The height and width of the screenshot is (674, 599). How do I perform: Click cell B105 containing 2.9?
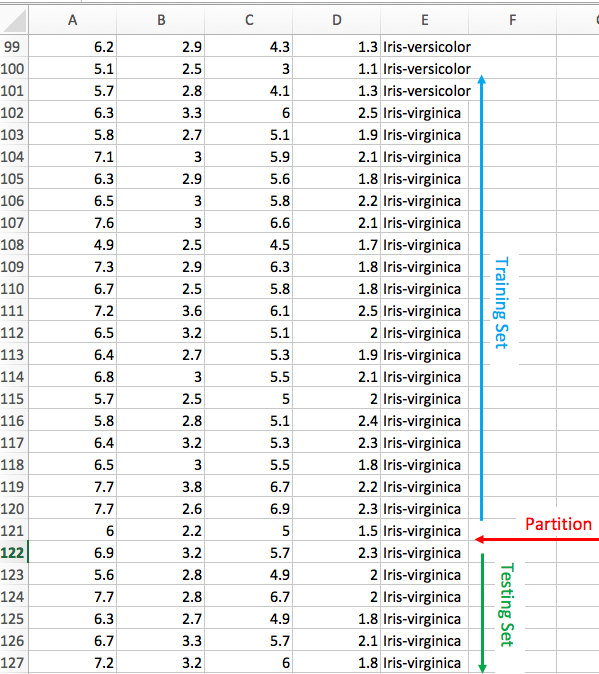[161, 179]
